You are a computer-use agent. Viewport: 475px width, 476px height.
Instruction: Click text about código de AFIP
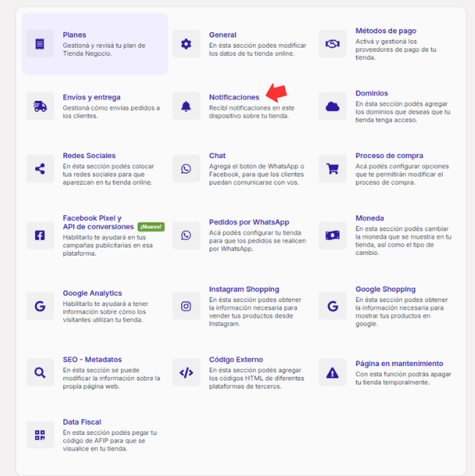click(x=110, y=440)
